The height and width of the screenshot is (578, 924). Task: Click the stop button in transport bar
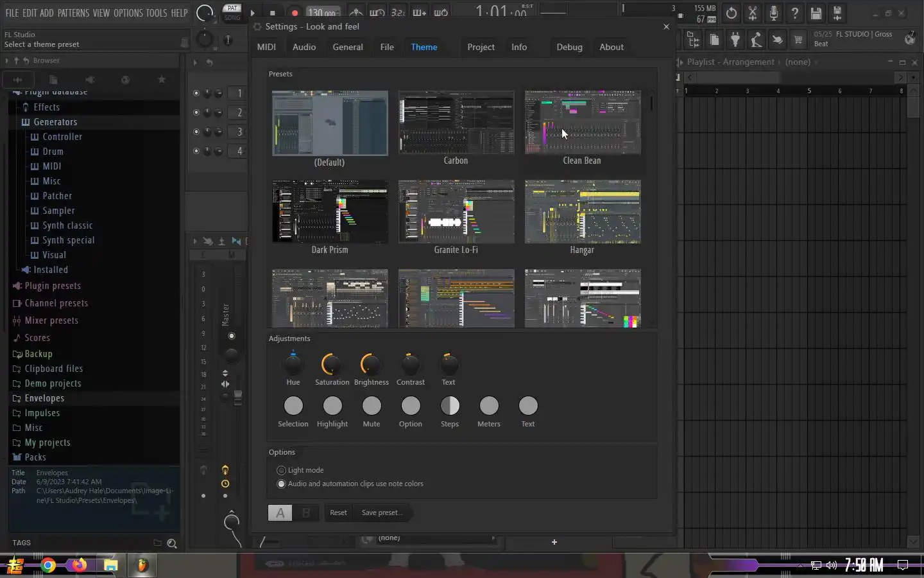(273, 12)
